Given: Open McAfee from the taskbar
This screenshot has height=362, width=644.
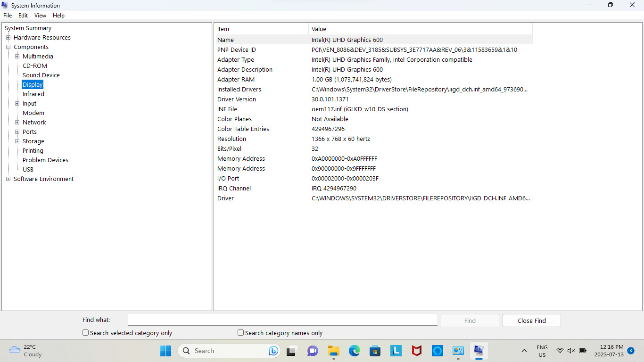Looking at the screenshot, I should coord(417,351).
